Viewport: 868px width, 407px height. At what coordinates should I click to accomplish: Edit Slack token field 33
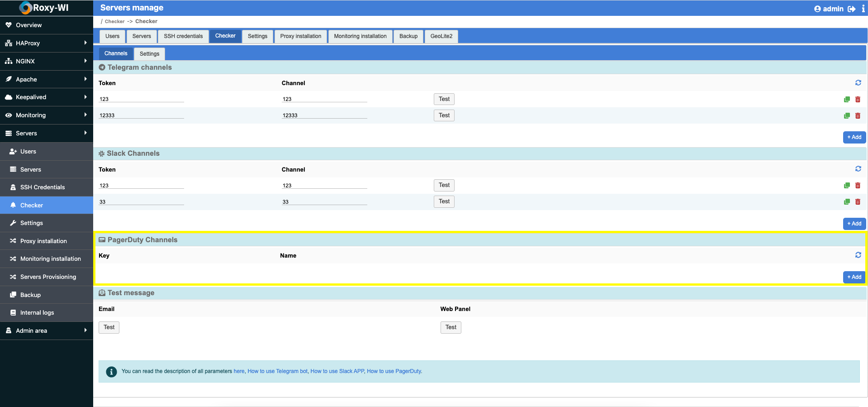click(x=141, y=202)
